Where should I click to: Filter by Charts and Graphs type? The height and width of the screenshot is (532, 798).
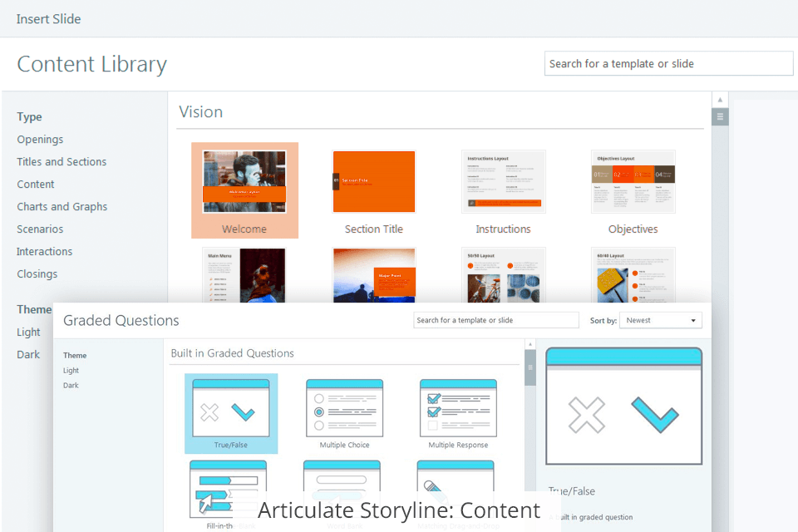[62, 207]
